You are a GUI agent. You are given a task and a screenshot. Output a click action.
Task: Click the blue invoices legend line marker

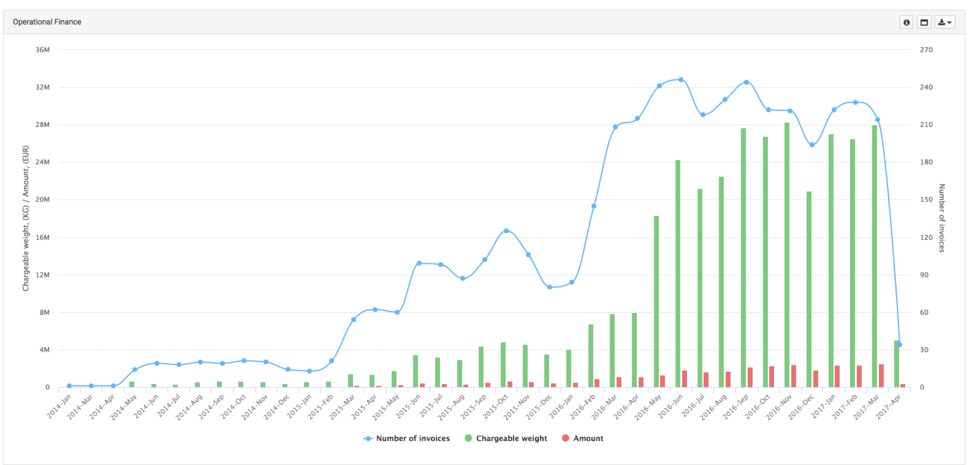pyautogui.click(x=368, y=439)
